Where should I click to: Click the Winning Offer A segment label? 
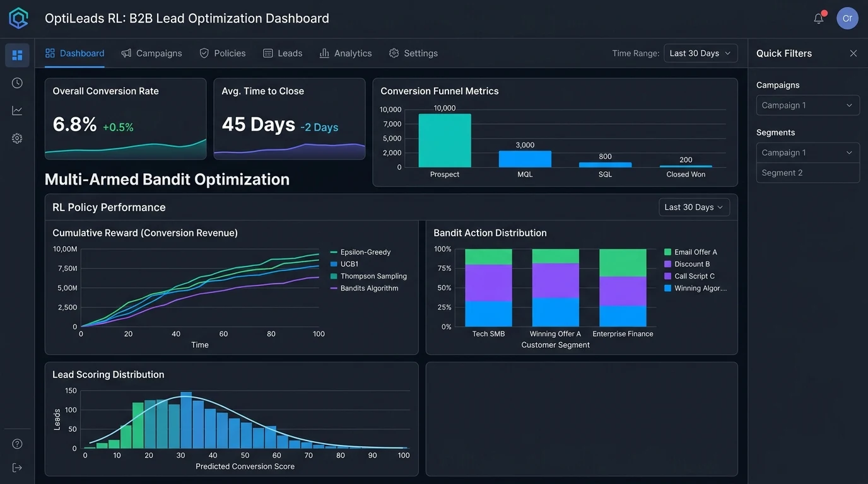pos(556,334)
